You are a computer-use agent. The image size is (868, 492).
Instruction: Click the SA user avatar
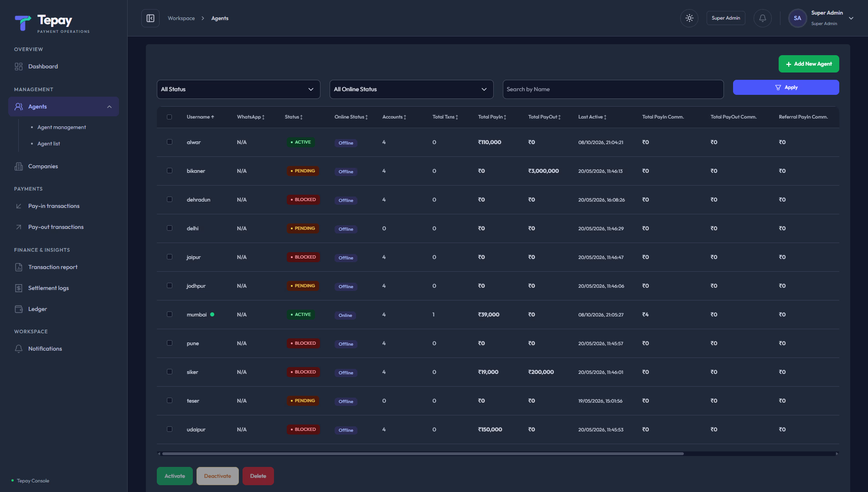click(x=797, y=18)
